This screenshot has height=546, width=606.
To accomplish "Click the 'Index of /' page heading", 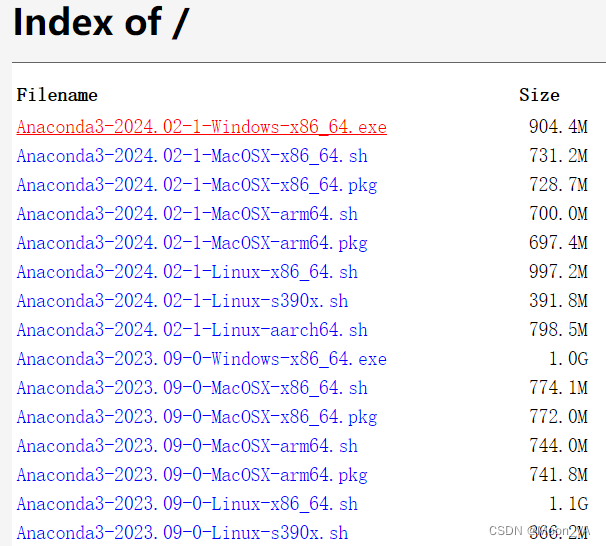I will point(101,22).
